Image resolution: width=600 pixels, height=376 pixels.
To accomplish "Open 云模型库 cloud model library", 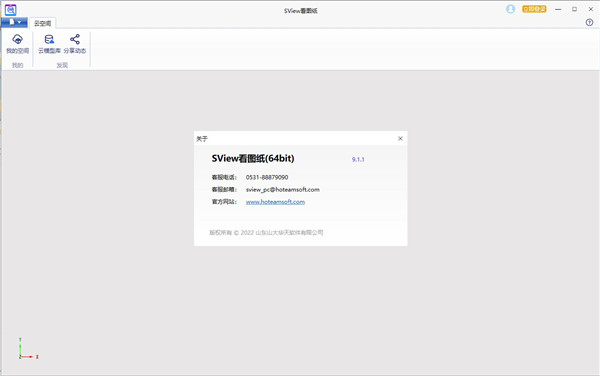I will 49,44.
